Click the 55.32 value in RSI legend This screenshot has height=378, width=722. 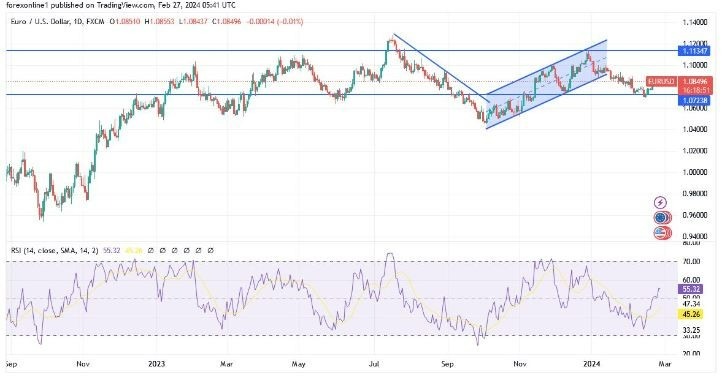pyautogui.click(x=112, y=250)
